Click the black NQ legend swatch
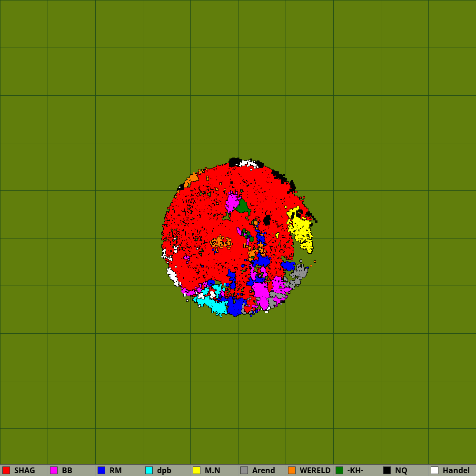Viewport: 476px width, 476px height. click(x=387, y=470)
